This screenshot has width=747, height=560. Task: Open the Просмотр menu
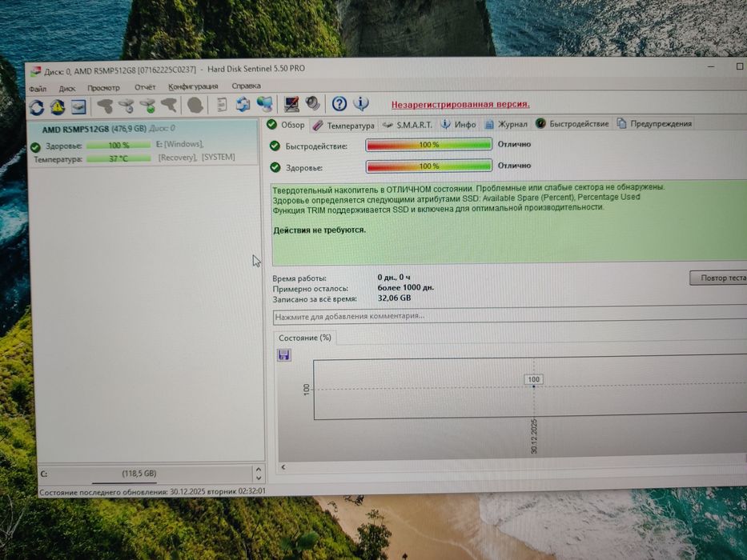click(103, 88)
